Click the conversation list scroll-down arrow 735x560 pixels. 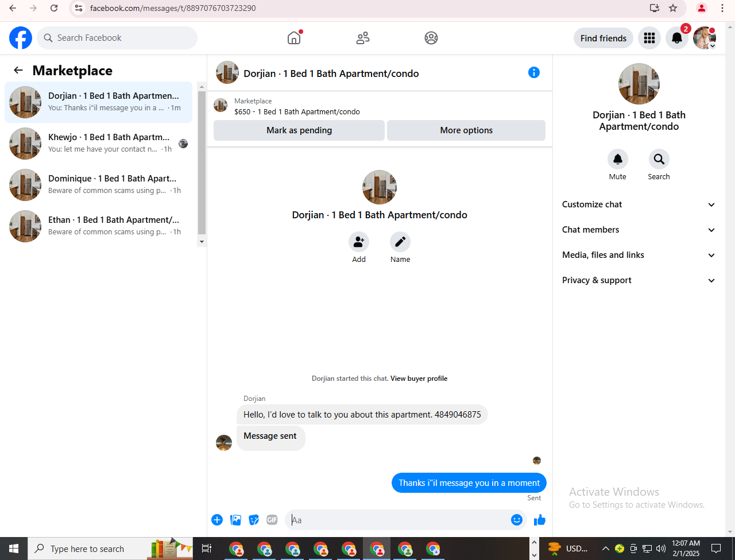202,242
